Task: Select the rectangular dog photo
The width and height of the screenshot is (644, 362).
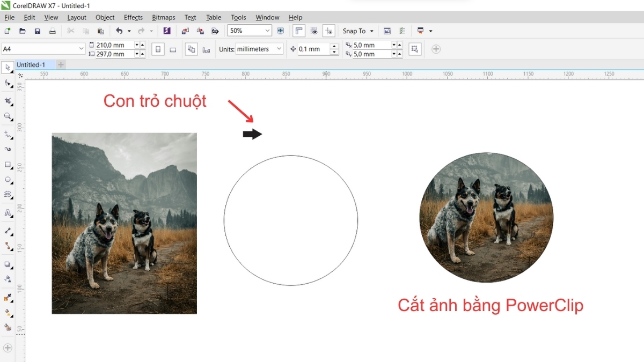Action: (124, 223)
